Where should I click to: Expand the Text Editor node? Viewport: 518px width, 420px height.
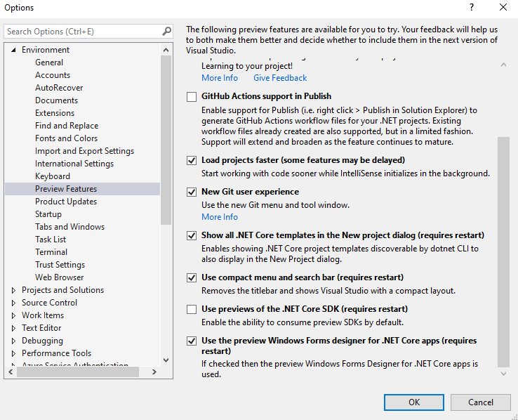(13, 328)
